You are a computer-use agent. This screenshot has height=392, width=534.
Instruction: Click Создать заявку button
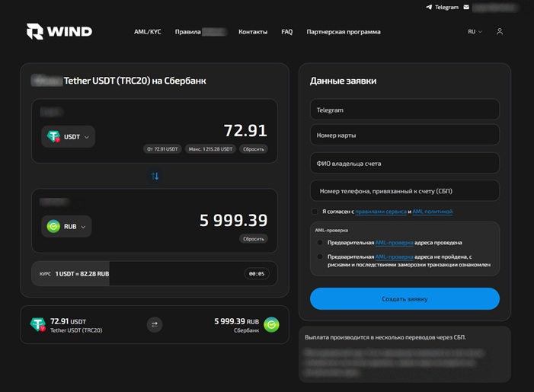tap(404, 299)
